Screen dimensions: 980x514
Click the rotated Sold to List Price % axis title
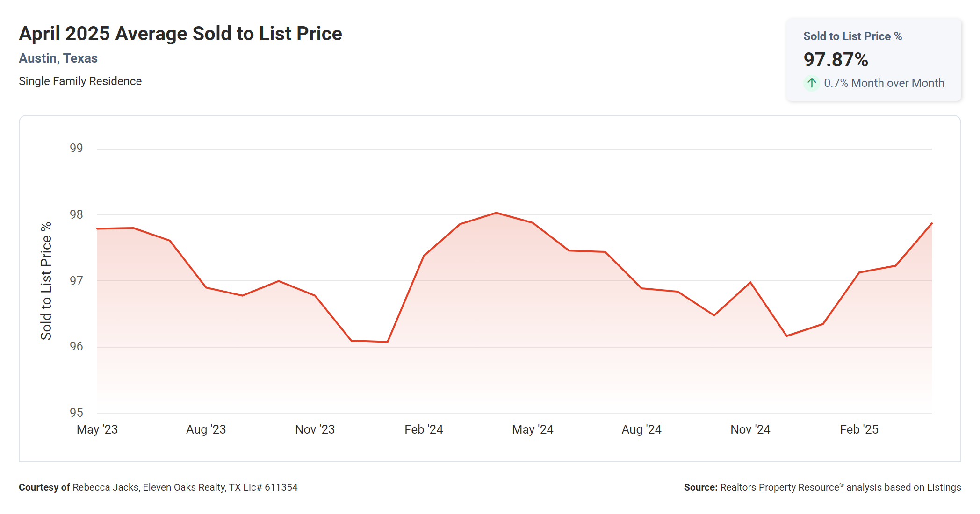click(x=46, y=281)
